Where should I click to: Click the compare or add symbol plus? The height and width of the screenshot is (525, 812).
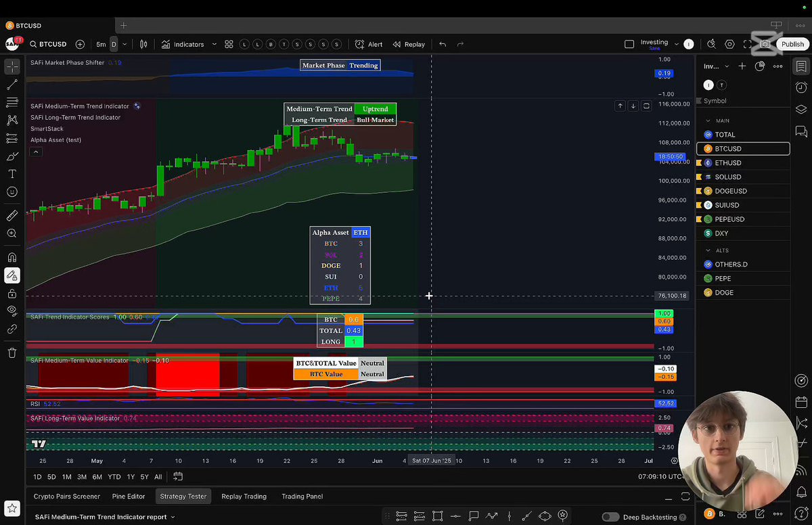(x=80, y=44)
